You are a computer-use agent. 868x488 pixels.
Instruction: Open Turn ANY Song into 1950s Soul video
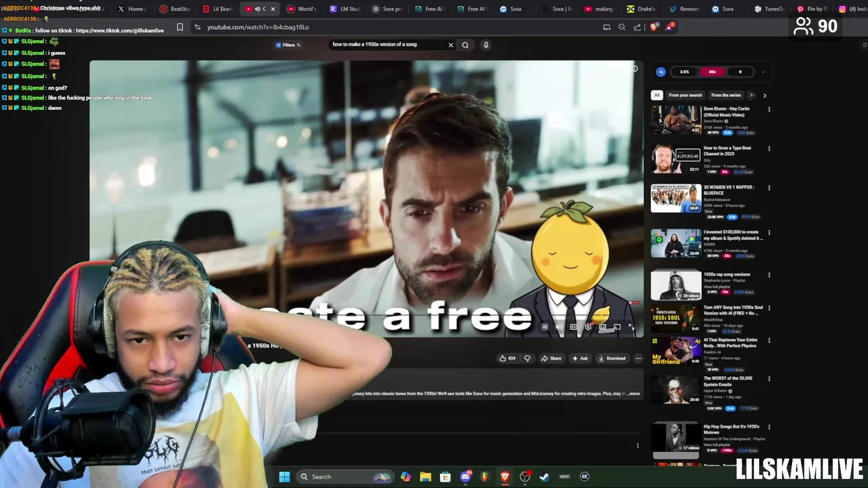pos(733,310)
